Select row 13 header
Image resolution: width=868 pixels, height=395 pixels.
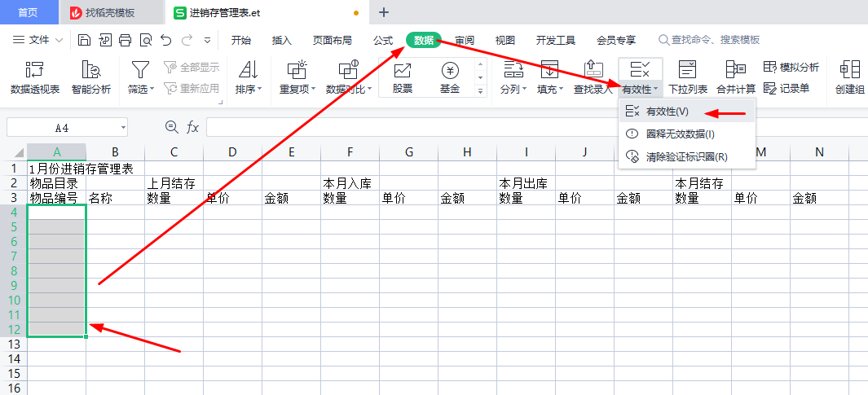(x=13, y=345)
